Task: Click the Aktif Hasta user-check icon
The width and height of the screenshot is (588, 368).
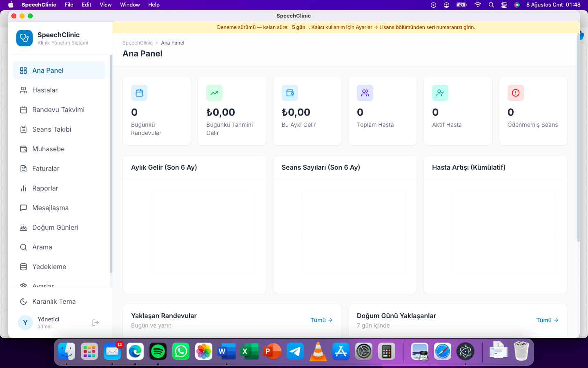Action: [x=440, y=93]
